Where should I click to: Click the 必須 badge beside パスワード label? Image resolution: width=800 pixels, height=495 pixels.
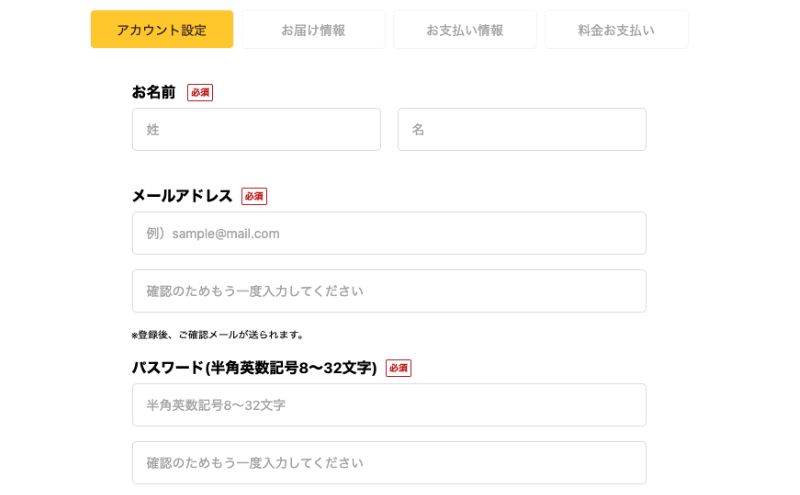pyautogui.click(x=398, y=368)
